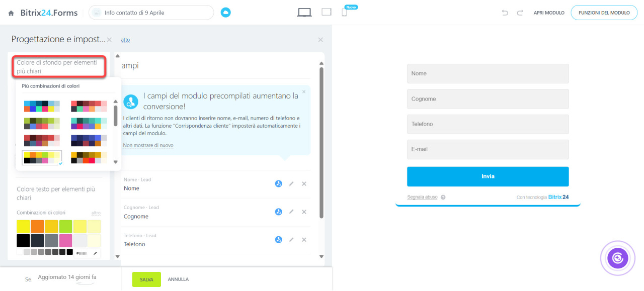This screenshot has height=291, width=644.
Task: Click ANNULLA to cancel changes
Action: pos(178,279)
